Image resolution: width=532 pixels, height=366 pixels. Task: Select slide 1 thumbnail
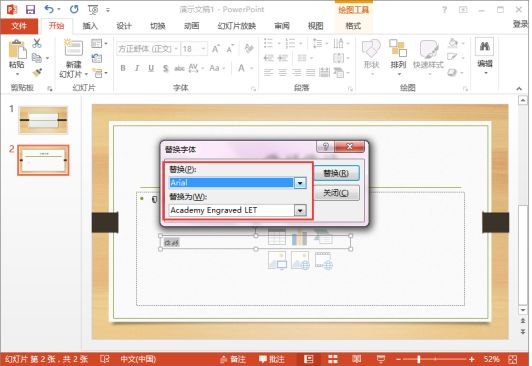[x=43, y=120]
